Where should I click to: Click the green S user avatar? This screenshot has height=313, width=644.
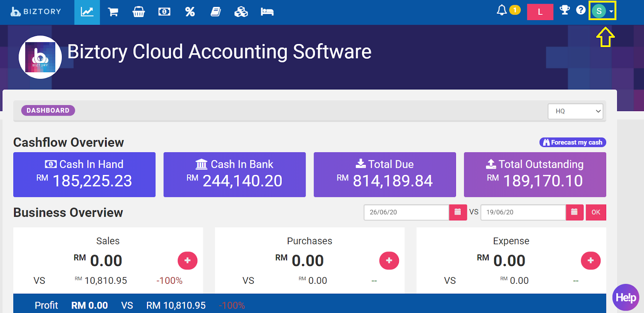click(x=599, y=11)
